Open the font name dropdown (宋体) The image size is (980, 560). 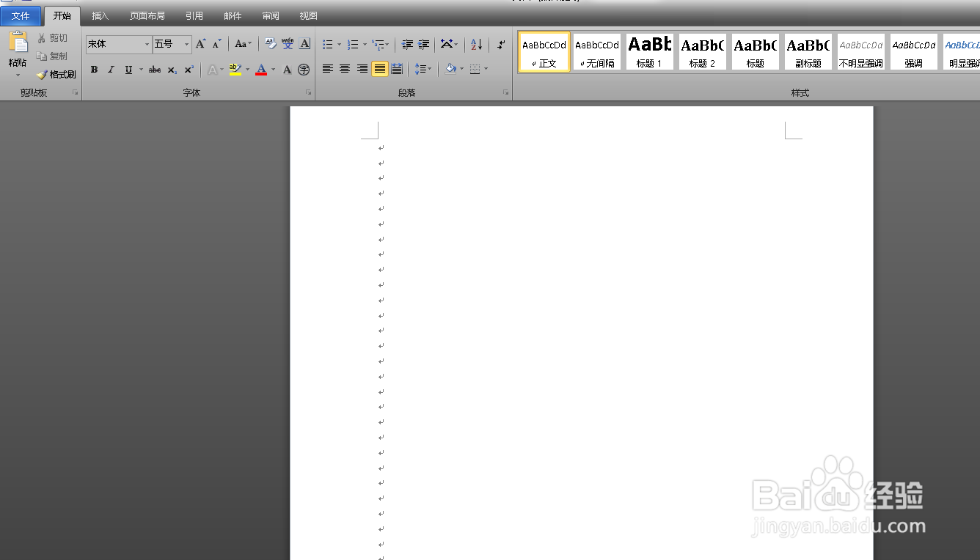(x=147, y=45)
